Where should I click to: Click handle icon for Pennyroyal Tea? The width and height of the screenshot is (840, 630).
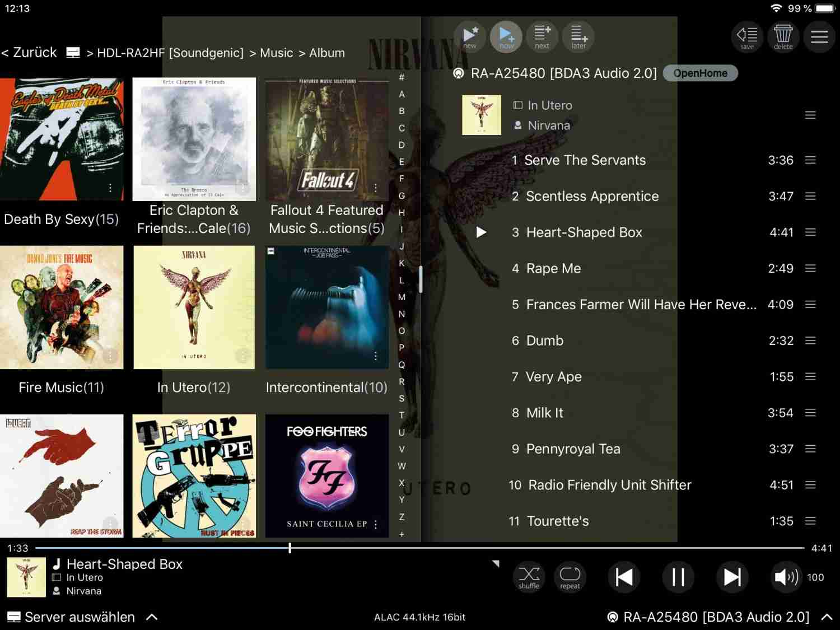coord(810,449)
